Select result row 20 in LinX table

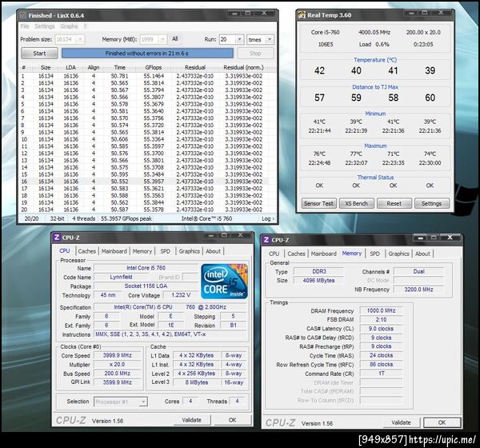[x=144, y=210]
